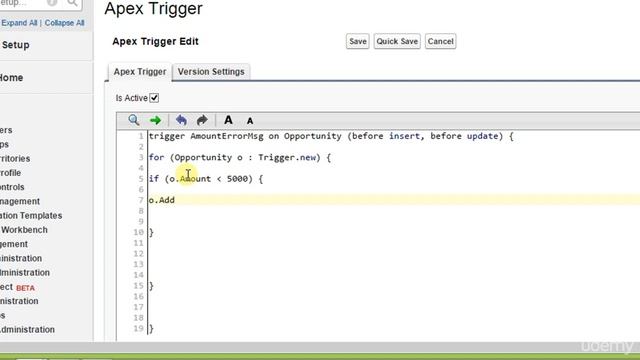Click the closing brace on line 15

tap(151, 286)
